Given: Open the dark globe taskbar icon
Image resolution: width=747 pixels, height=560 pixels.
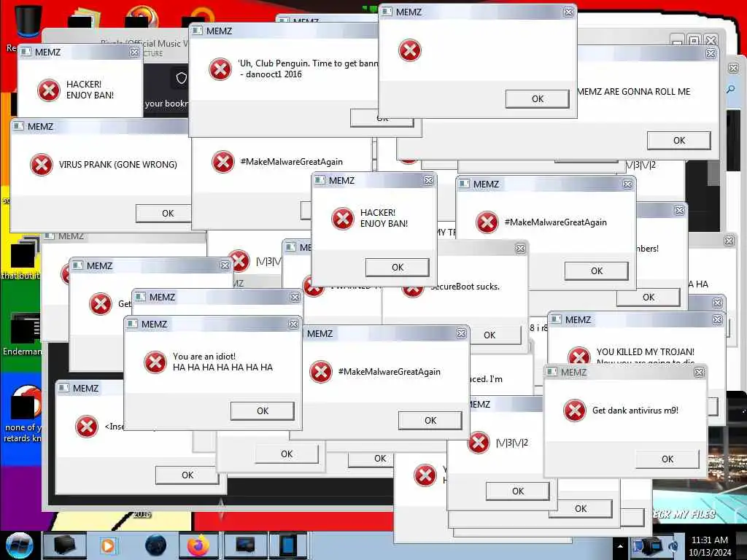Looking at the screenshot, I should [155, 545].
